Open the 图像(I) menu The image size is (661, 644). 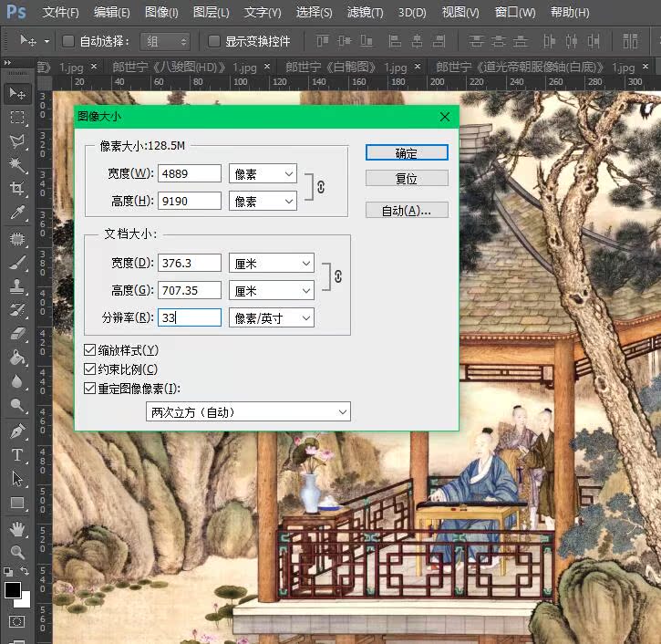[161, 12]
